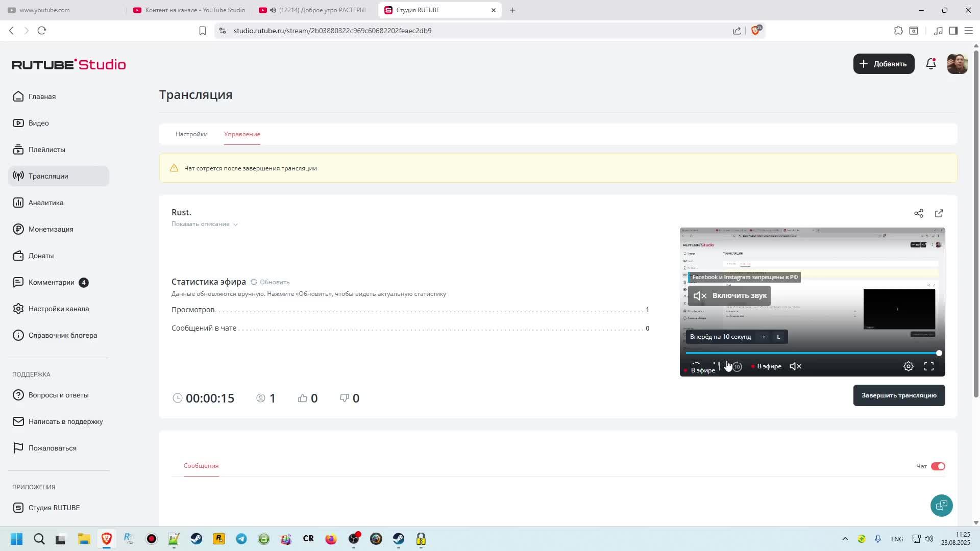
Task: Click the refresh statistics icon
Action: click(x=254, y=282)
